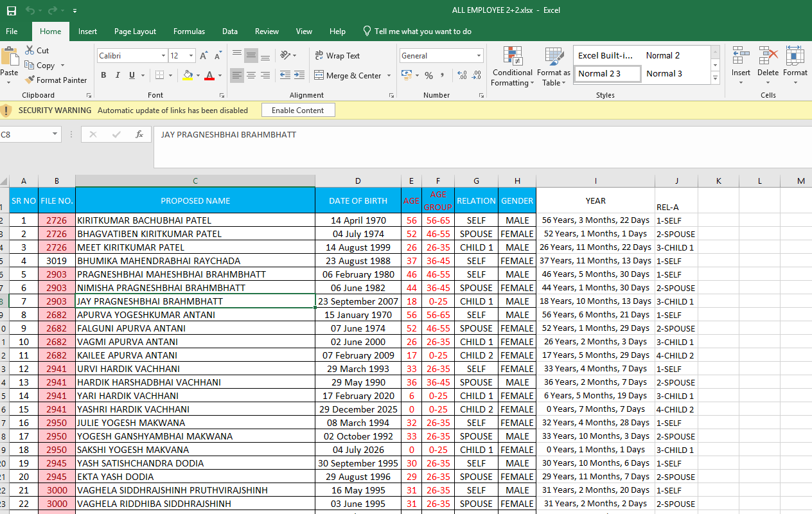The width and height of the screenshot is (812, 514).
Task: Apply red Font Color
Action: coord(209,75)
